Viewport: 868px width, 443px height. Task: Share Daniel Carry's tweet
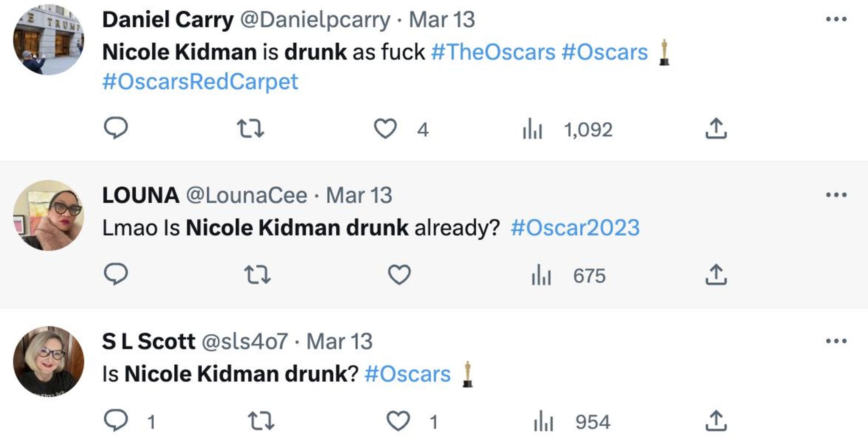pyautogui.click(x=716, y=129)
